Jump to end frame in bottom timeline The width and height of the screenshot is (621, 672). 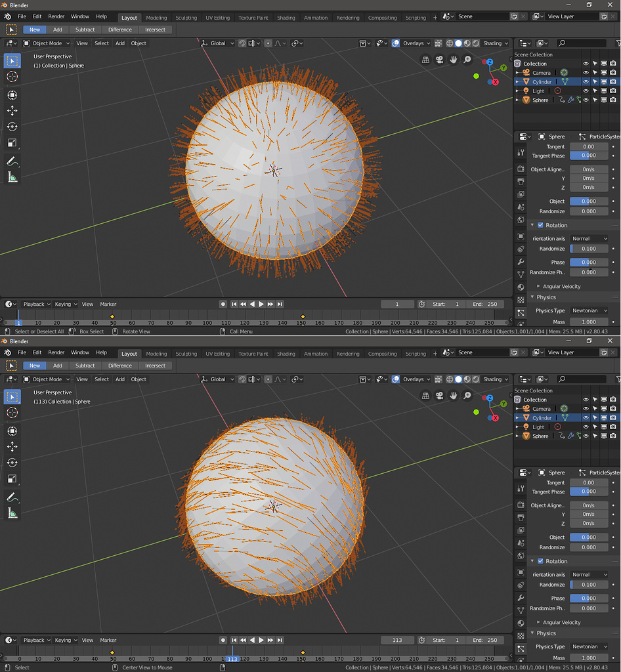coord(280,640)
